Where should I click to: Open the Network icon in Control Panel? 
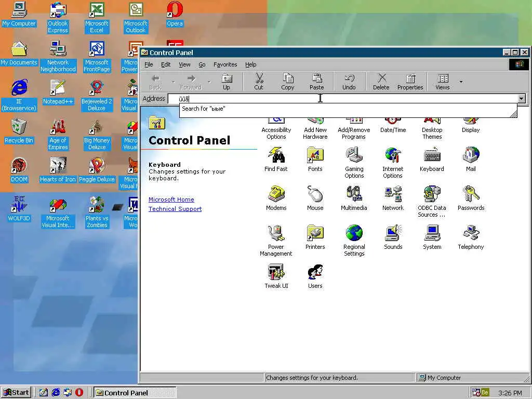click(393, 198)
